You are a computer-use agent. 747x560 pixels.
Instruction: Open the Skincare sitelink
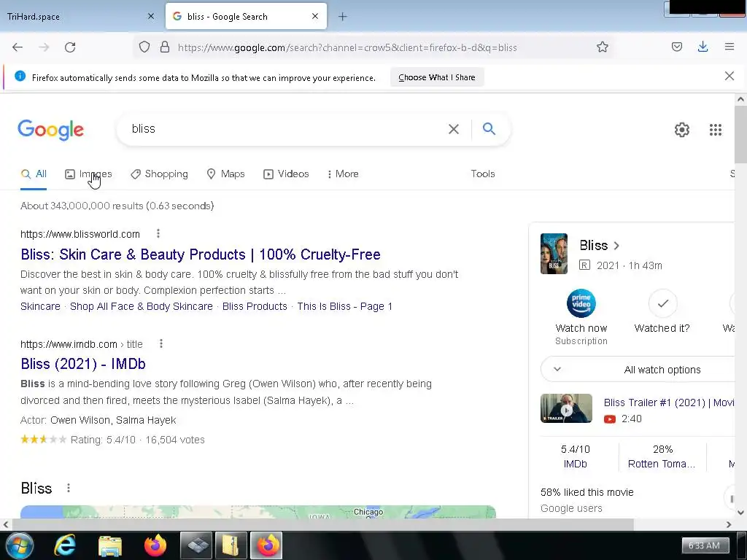point(41,307)
